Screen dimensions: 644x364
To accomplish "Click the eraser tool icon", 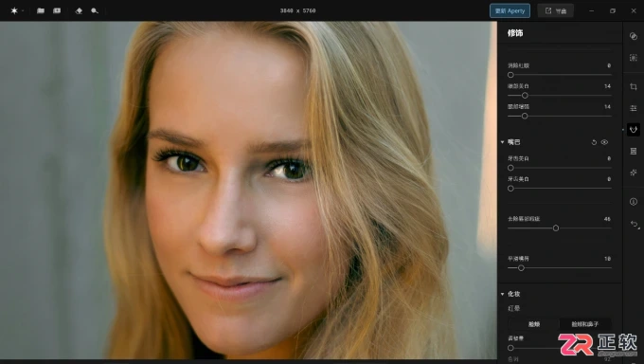I will coord(79,10).
